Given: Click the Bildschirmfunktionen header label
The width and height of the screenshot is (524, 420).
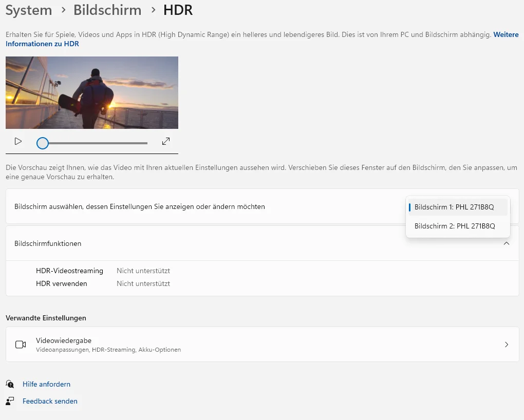Looking at the screenshot, I should coord(48,243).
